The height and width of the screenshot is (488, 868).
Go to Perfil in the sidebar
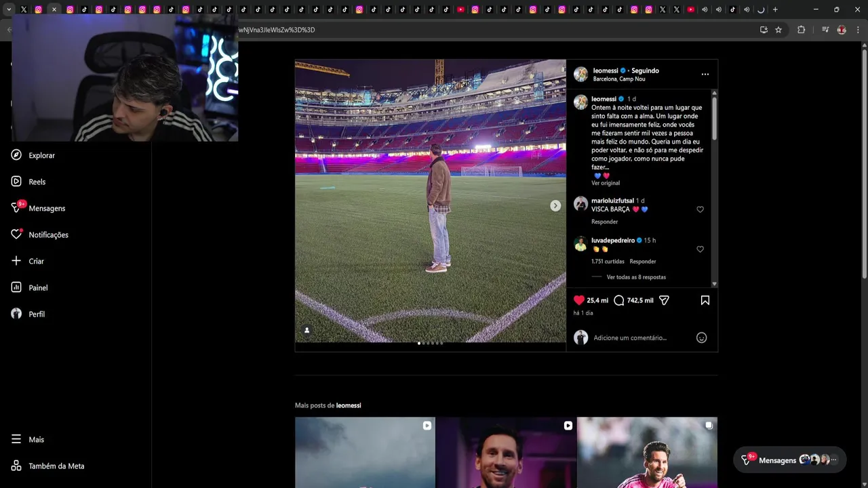[x=28, y=314]
